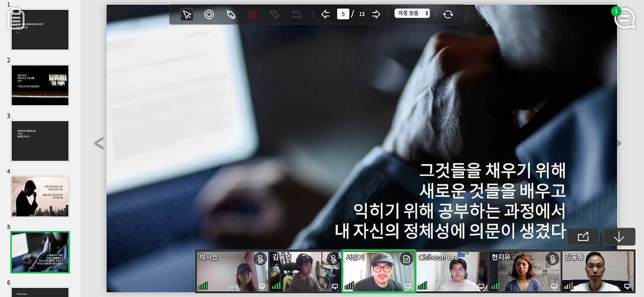Select slide thumbnail 1
Image resolution: width=644 pixels, height=297 pixels.
click(40, 29)
